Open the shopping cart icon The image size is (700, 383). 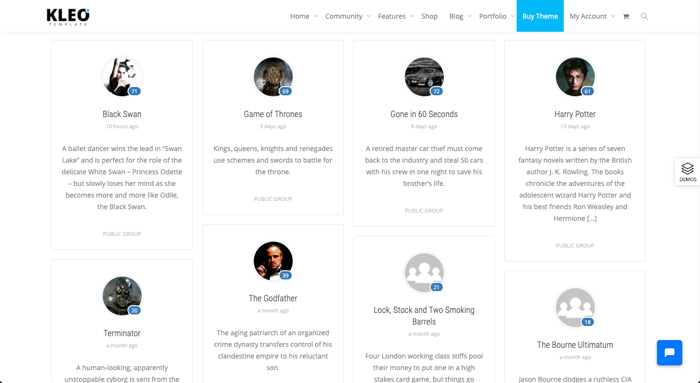point(626,16)
